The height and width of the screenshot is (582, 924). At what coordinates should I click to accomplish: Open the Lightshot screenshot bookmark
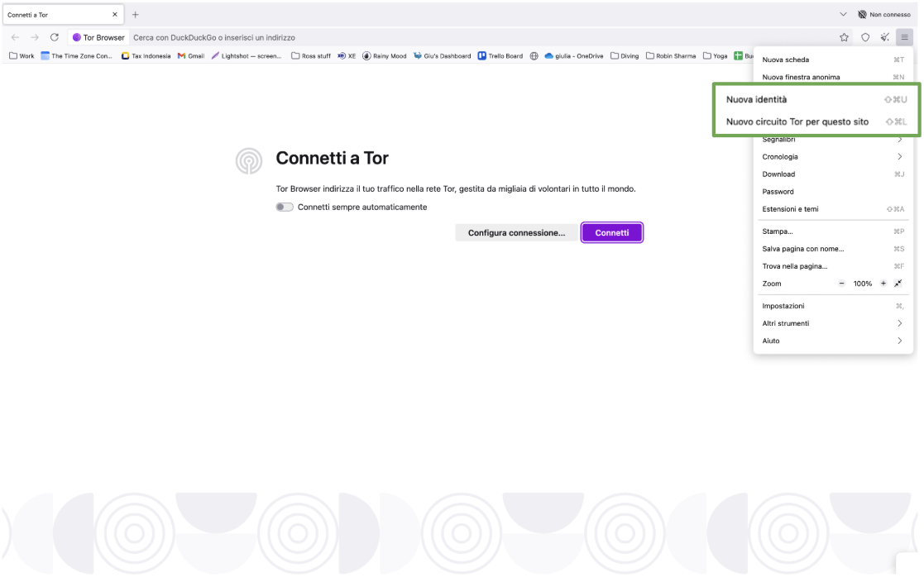(x=216, y=56)
